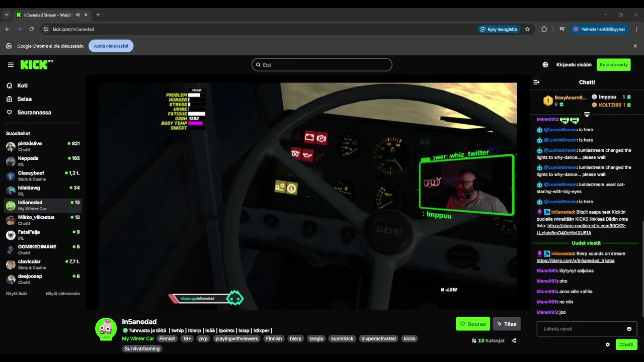Mute the tab audio icon
The height and width of the screenshot is (362, 644).
coord(77,15)
